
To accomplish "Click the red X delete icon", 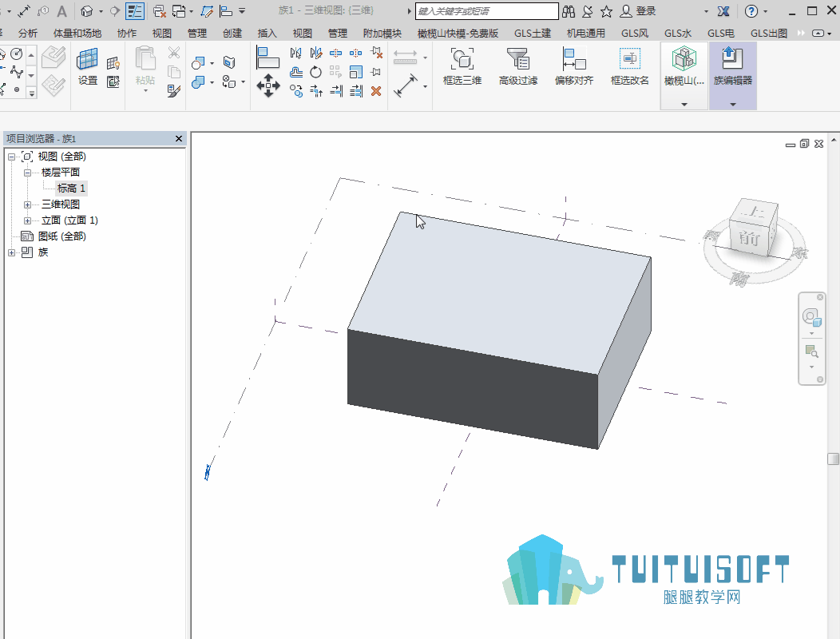I will 376,91.
